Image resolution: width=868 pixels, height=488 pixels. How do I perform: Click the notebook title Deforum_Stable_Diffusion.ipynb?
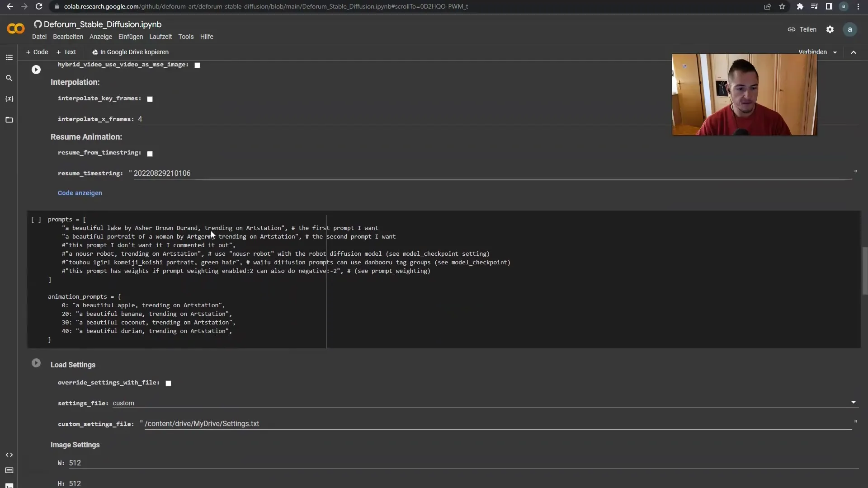coord(103,24)
